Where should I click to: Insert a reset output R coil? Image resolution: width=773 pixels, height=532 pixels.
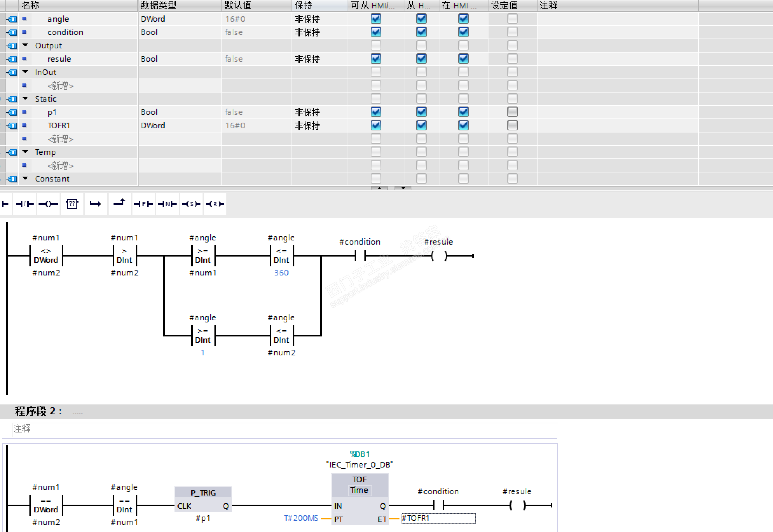pyautogui.click(x=215, y=204)
